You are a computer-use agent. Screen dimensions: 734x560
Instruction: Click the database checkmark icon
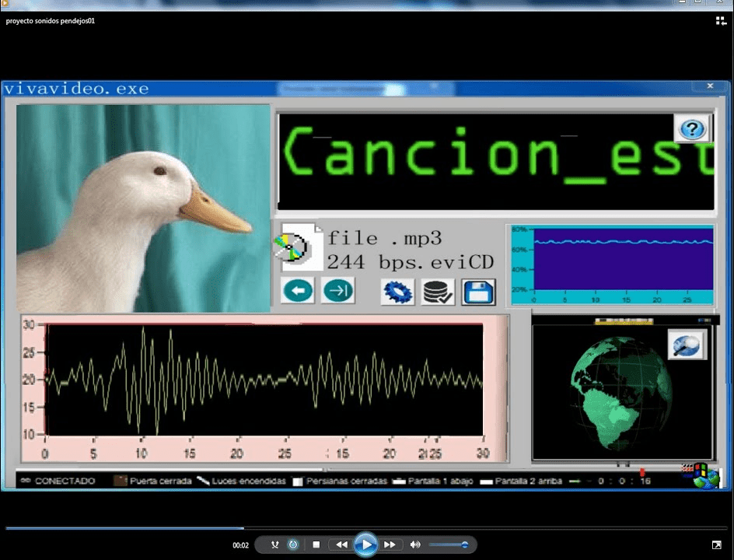click(438, 292)
